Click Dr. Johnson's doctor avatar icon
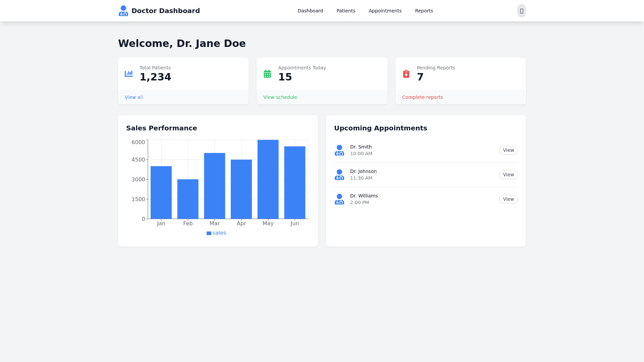Screen dimensions: 644x362 [339, 175]
